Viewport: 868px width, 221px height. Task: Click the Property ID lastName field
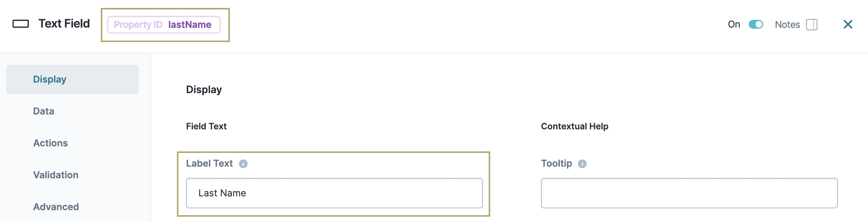pos(164,25)
